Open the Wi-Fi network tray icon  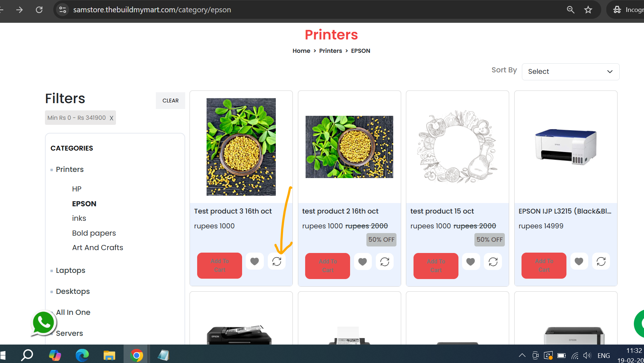tap(575, 355)
